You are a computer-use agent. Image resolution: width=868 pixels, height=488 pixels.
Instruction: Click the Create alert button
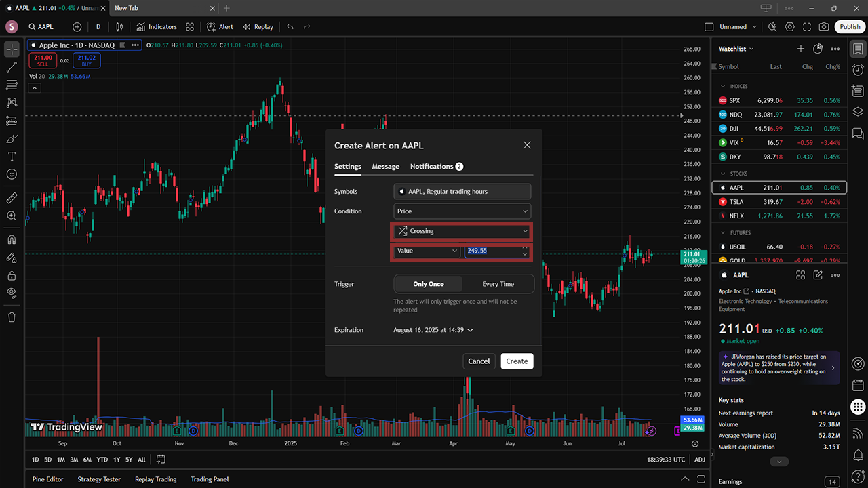[517, 361]
